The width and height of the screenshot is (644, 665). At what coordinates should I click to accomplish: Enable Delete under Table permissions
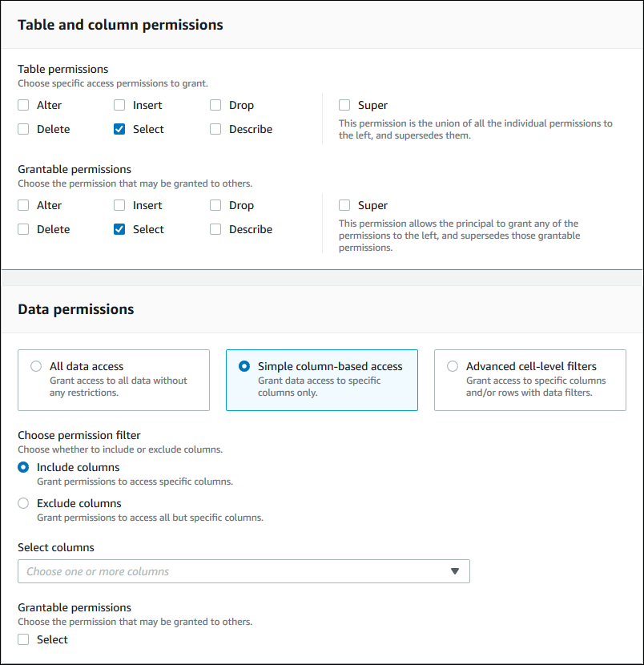coord(23,129)
